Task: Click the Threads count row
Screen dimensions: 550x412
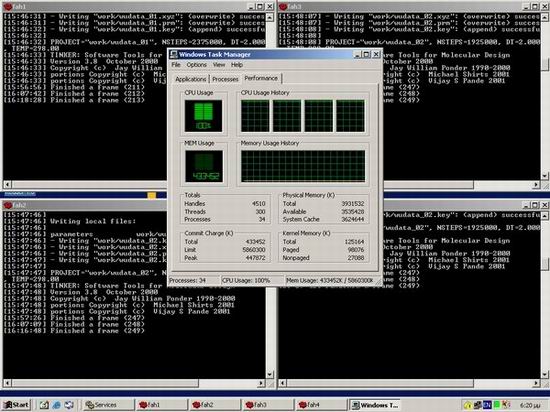Action: tap(225, 212)
